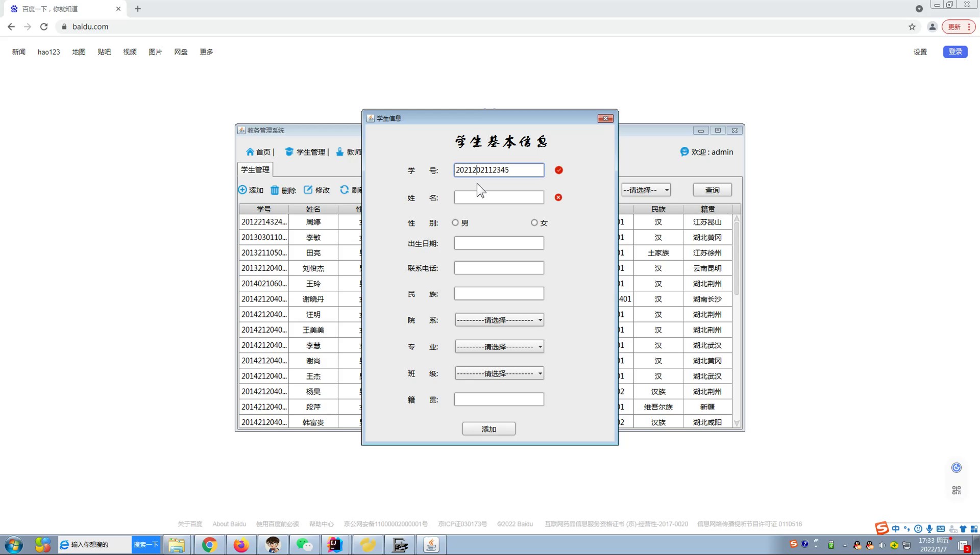The image size is (980, 555).
Task: Click the 查询 search button
Action: click(713, 190)
